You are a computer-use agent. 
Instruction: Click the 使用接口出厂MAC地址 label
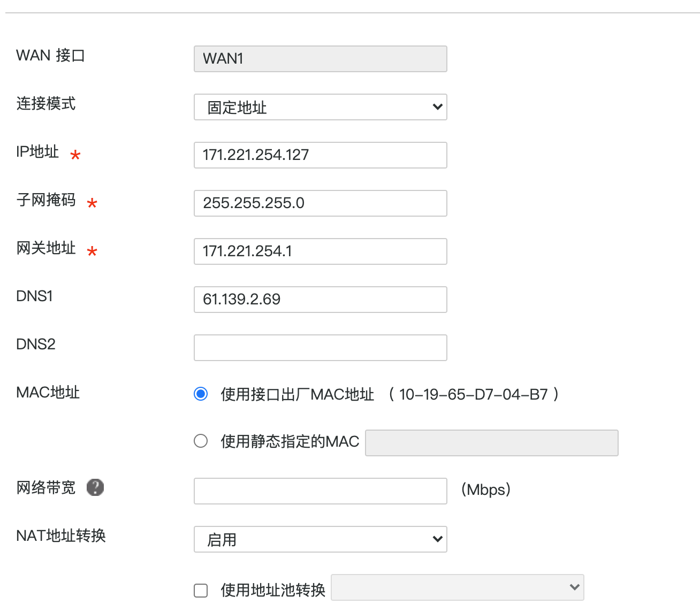click(297, 395)
